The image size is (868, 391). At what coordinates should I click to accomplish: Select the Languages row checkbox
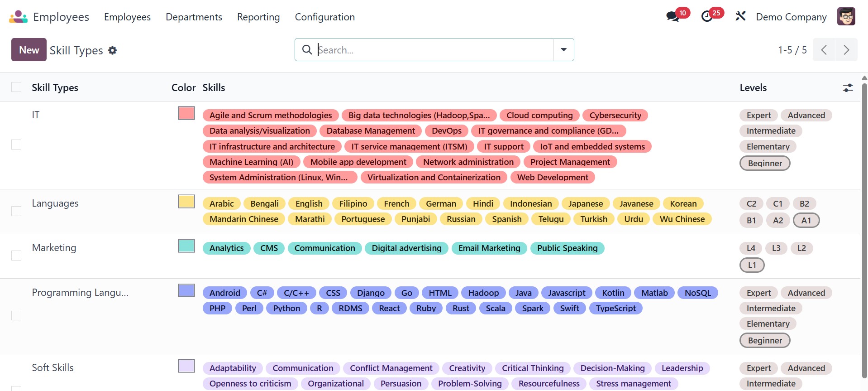(x=16, y=211)
